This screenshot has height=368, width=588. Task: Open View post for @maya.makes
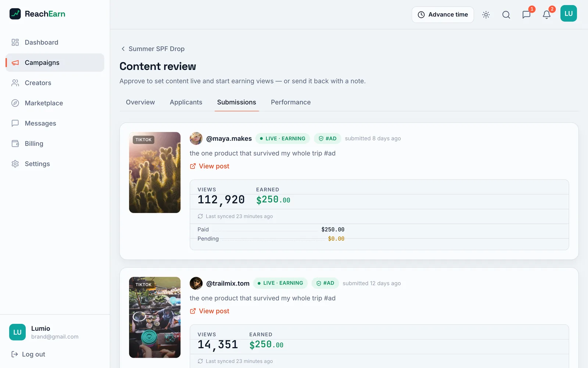209,166
